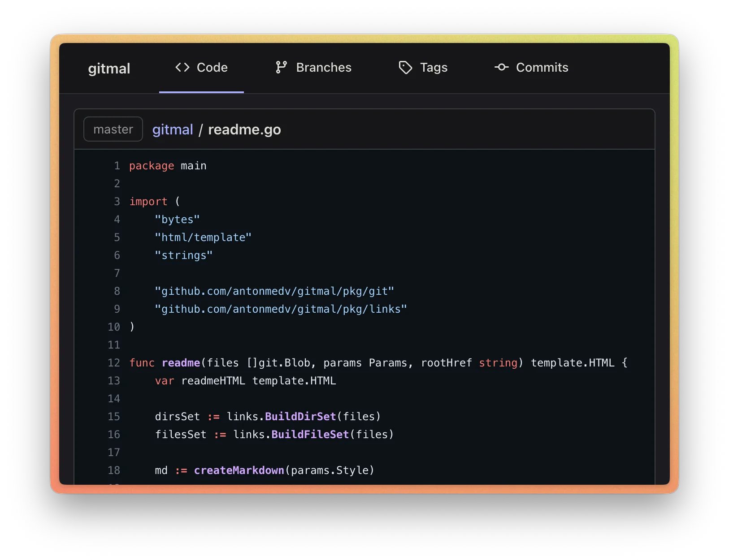
Task: Click the code brackets icon in the Code tab
Action: click(182, 67)
